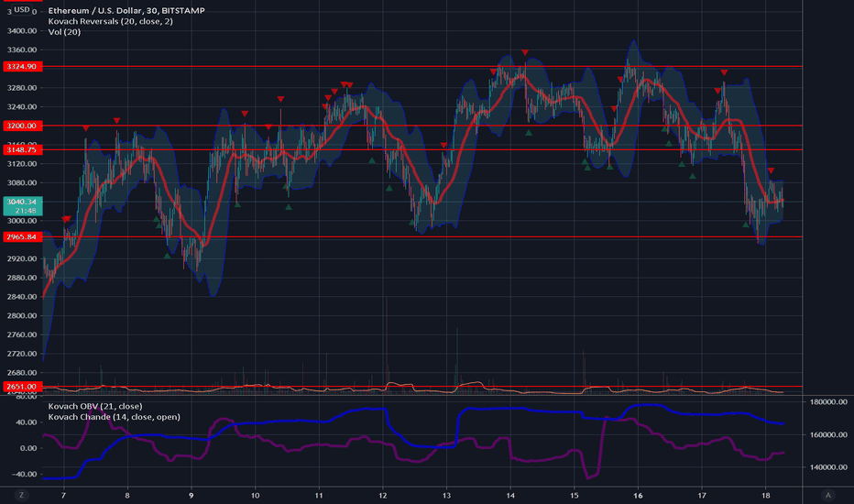This screenshot has width=854, height=504.
Task: Click the 160000.00 OBV scale label
Action: pos(828,434)
